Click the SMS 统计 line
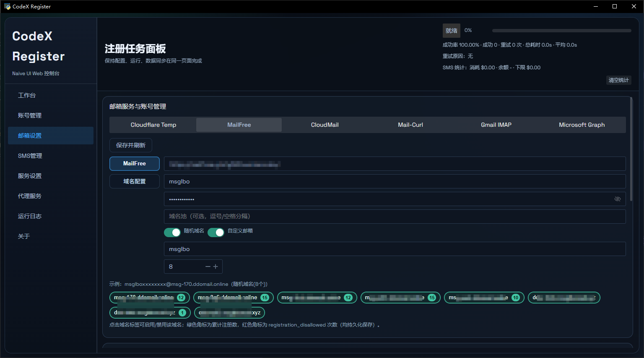This screenshot has width=644, height=358. point(491,67)
